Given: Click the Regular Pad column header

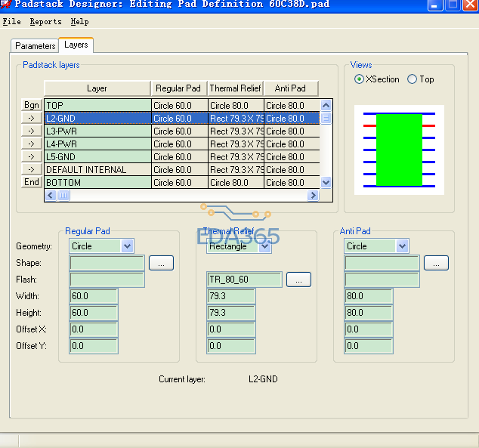Looking at the screenshot, I should click(178, 88).
